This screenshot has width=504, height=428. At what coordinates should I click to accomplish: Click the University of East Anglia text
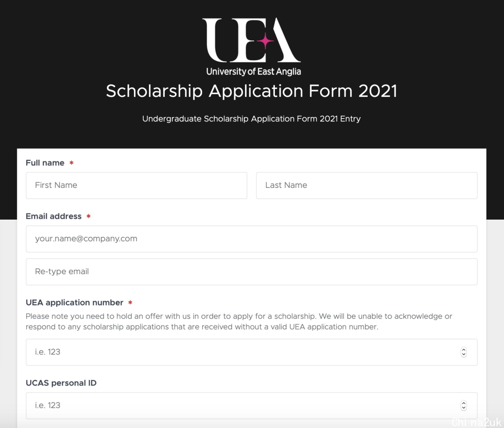253,72
